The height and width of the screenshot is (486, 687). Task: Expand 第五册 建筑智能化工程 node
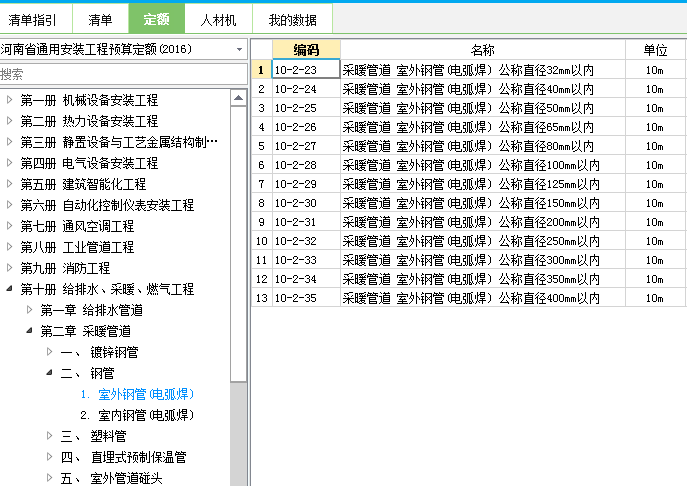pyautogui.click(x=9, y=184)
